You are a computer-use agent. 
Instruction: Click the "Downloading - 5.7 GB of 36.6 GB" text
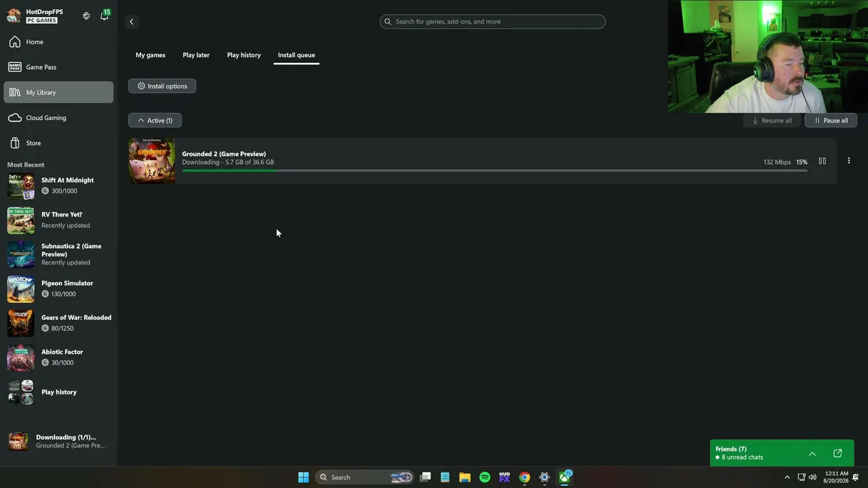[228, 163]
